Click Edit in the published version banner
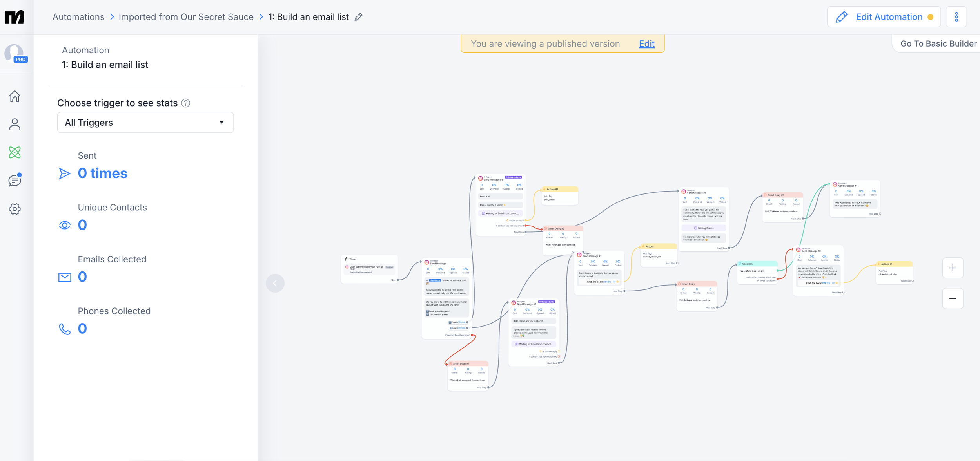Viewport: 980px width, 461px height. point(646,43)
